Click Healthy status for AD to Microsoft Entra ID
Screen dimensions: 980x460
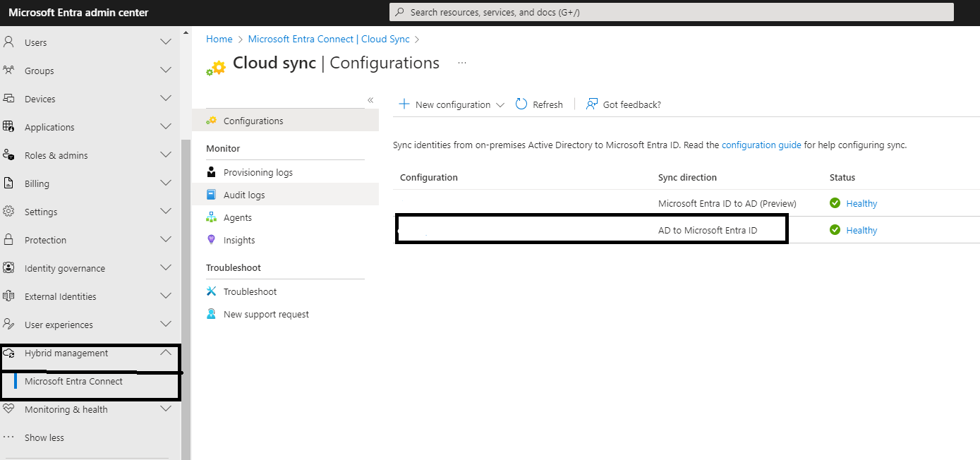861,230
